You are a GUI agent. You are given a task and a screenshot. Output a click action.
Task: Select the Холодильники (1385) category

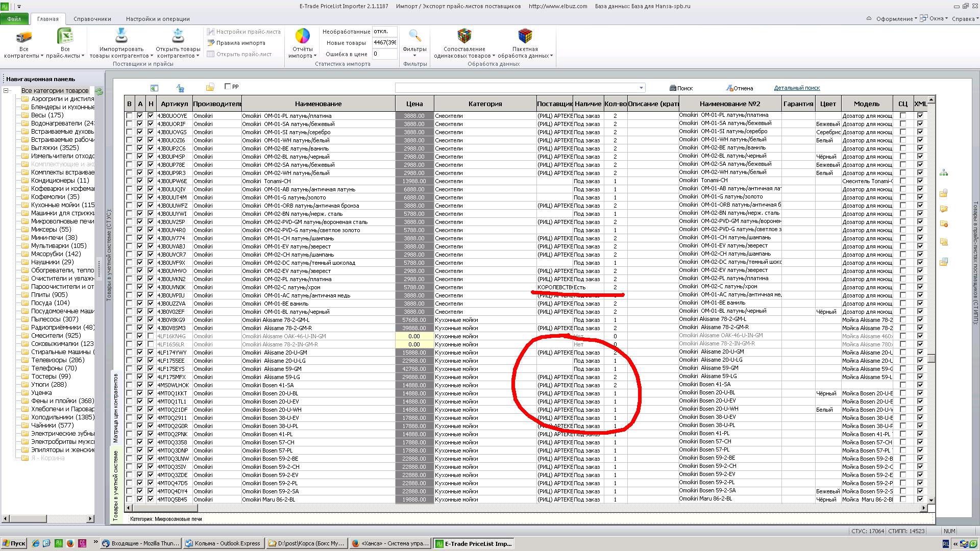point(63,417)
